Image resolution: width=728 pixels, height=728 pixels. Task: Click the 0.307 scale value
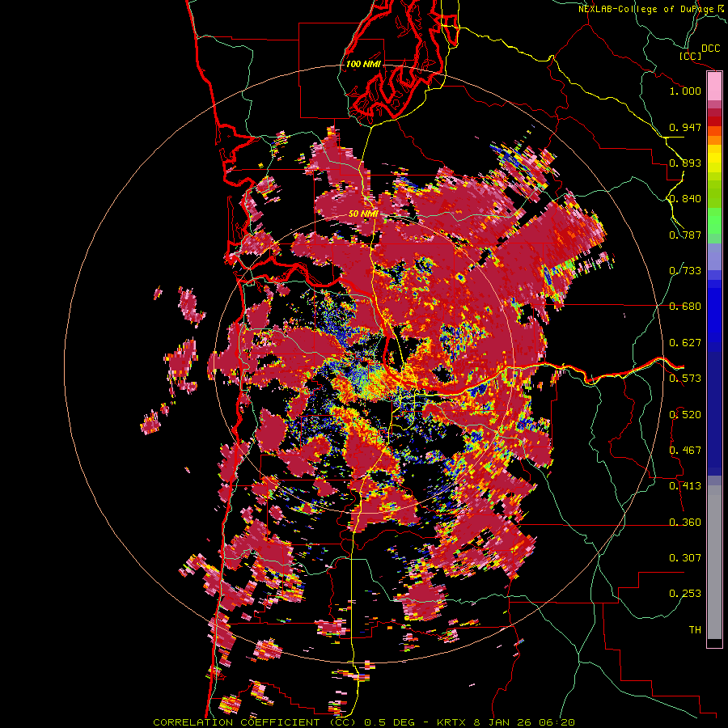pyautogui.click(x=685, y=558)
